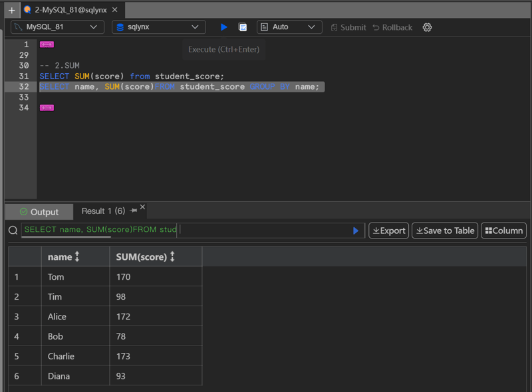Close the Result 1 tab

142,207
